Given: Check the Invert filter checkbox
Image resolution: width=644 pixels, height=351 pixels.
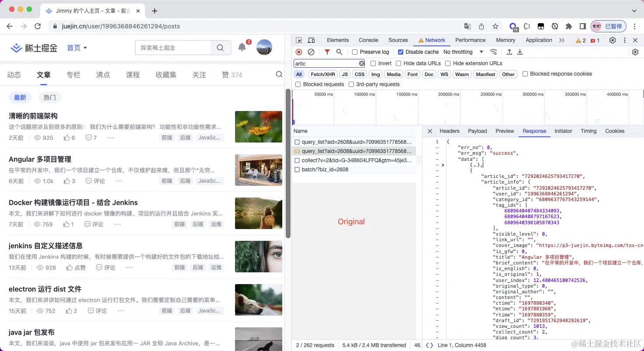Looking at the screenshot, I should click(x=373, y=63).
